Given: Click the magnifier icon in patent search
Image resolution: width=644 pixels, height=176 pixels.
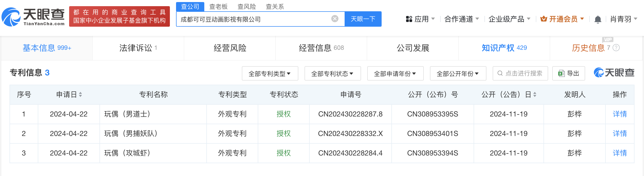Looking at the screenshot, I should point(500,73).
